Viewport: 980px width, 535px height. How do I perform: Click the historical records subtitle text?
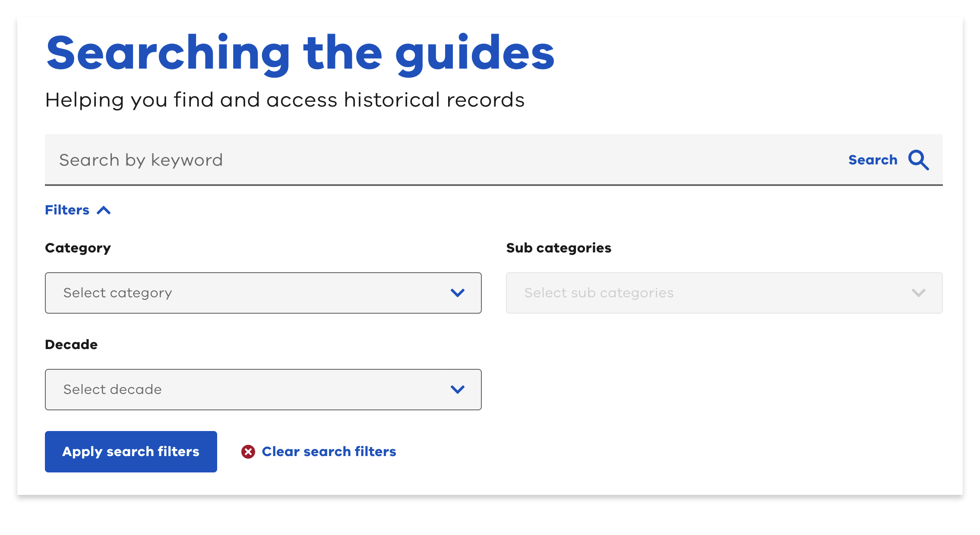click(285, 100)
